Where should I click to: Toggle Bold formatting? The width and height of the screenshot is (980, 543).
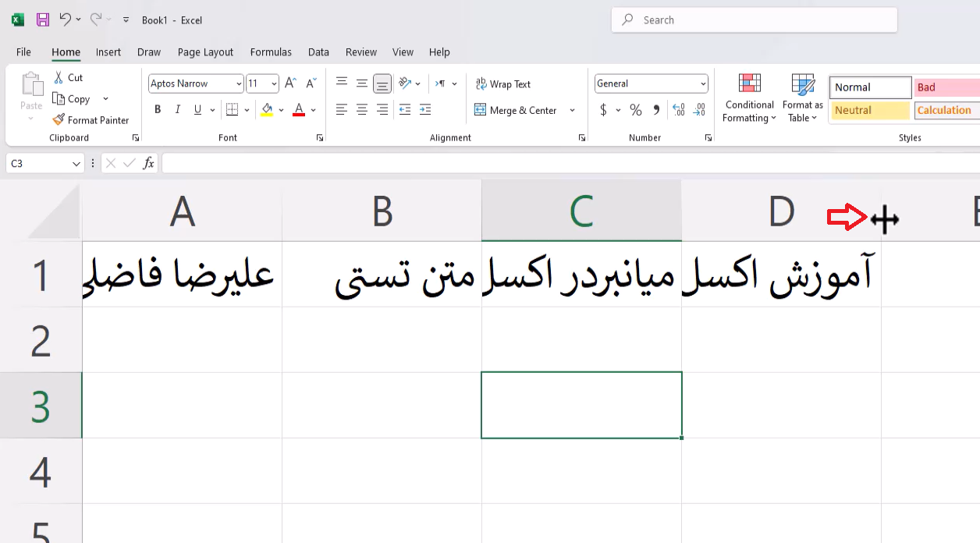(158, 110)
